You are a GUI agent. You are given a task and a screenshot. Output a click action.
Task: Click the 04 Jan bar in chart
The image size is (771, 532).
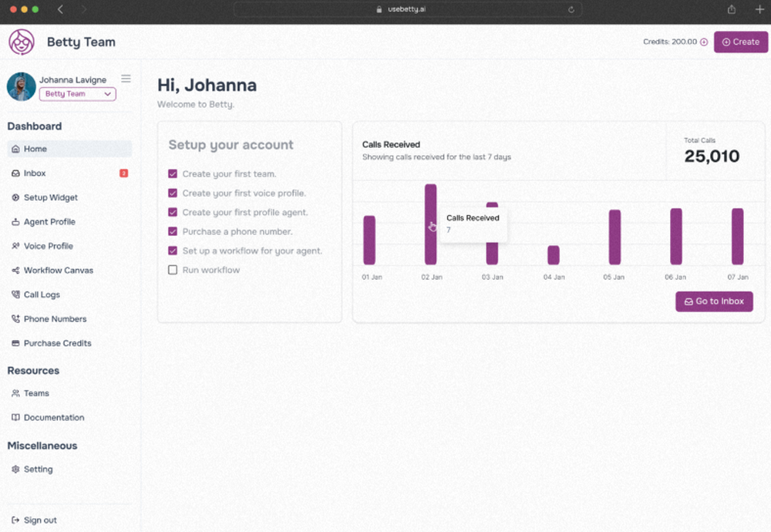click(x=554, y=254)
